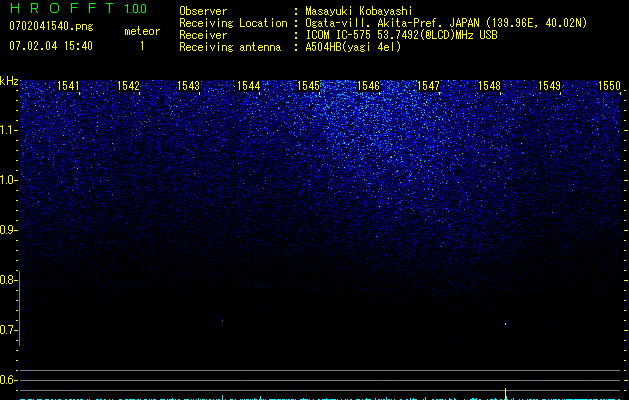Select observer name Masayuki Kobayashi
Screen dimensions: 629x400
point(359,11)
